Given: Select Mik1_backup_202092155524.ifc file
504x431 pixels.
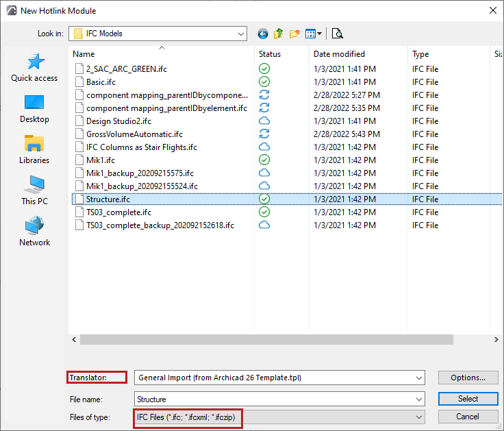Looking at the screenshot, I should click(142, 186).
